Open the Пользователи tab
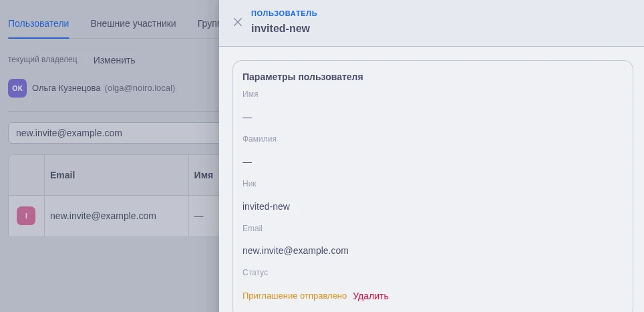 coord(39,23)
